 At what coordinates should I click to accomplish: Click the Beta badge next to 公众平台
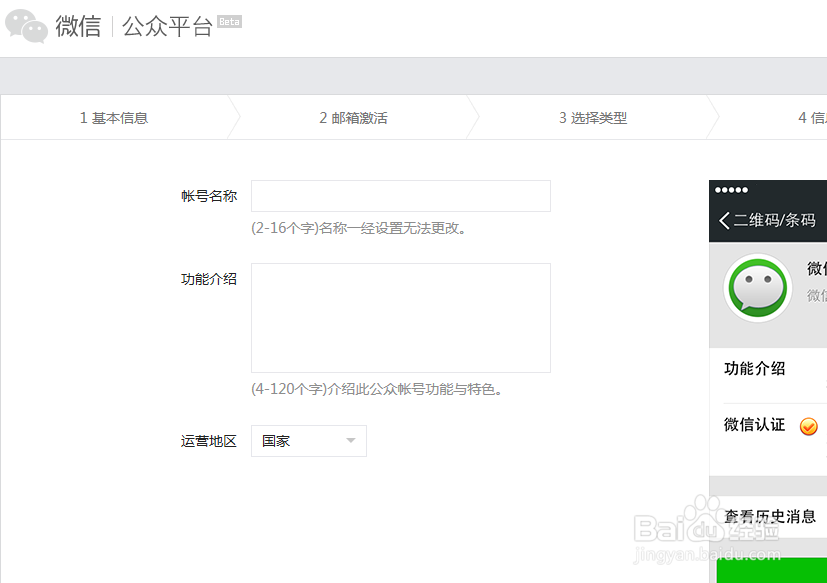229,22
